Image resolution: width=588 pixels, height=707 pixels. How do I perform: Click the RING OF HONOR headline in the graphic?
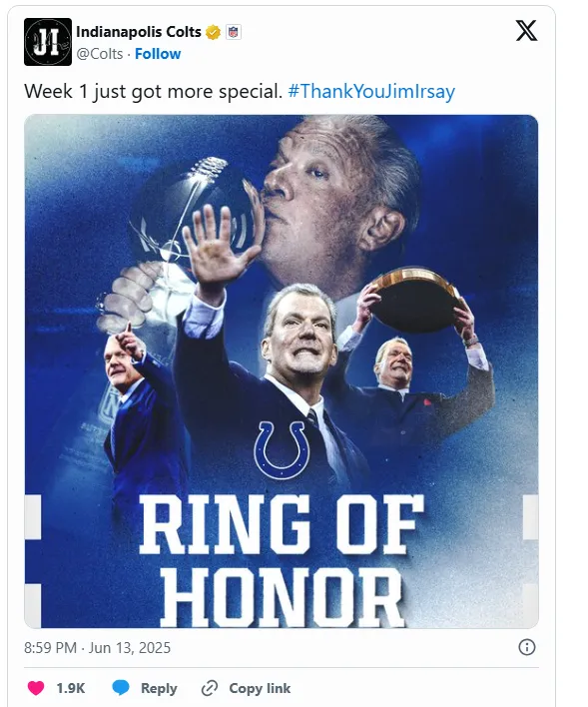pos(282,560)
